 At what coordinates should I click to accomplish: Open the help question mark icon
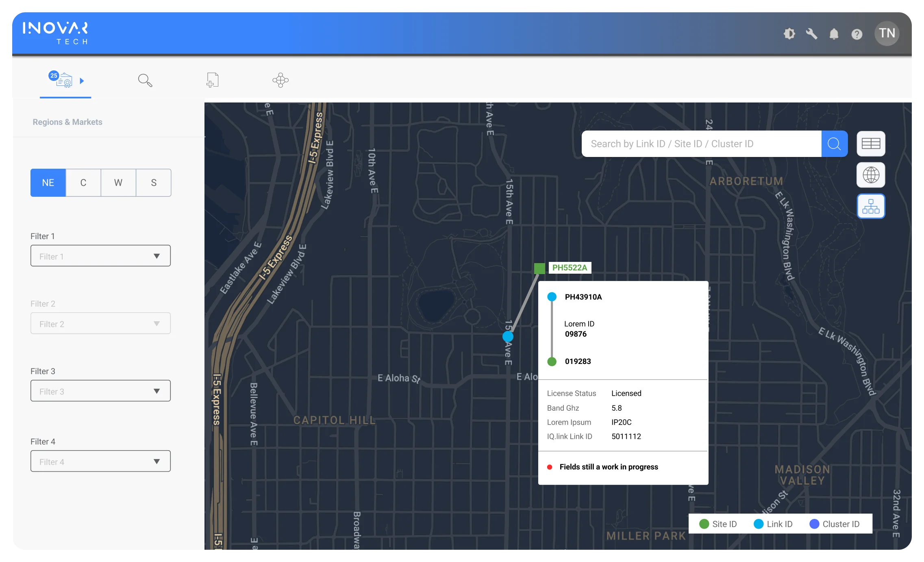(857, 34)
